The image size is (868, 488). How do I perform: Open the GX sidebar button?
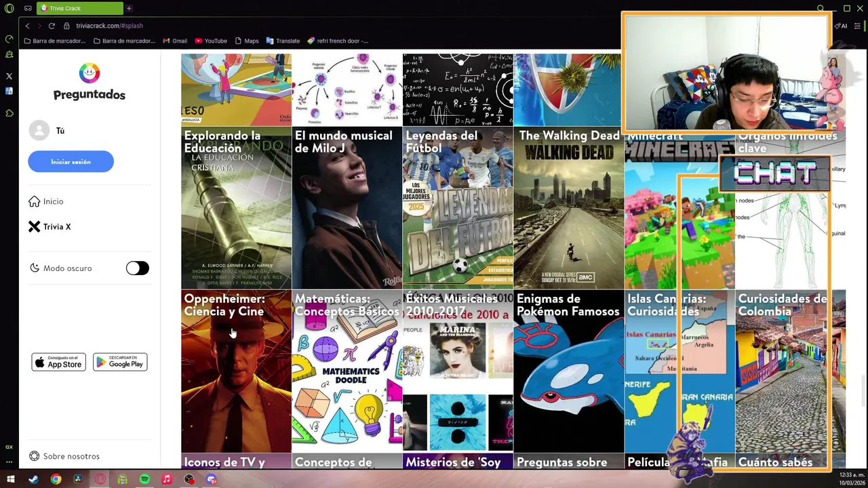[9, 447]
